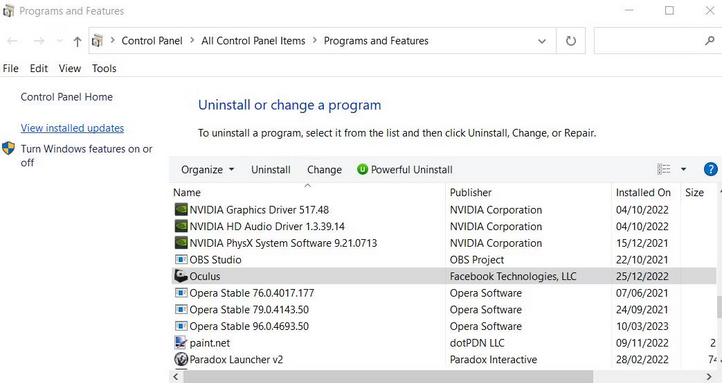Click the 25/12/2022 install date cell

[642, 276]
